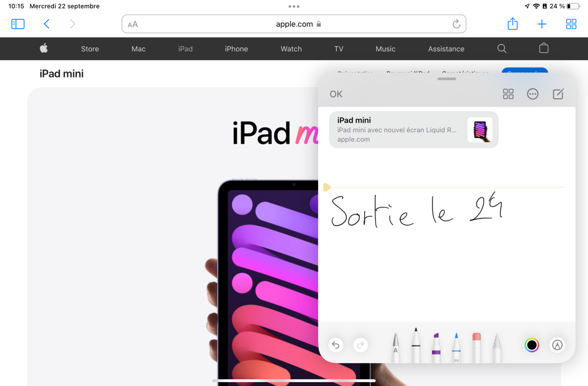Tap the yellow insertion marker in the note
588x386 pixels.
pyautogui.click(x=327, y=187)
